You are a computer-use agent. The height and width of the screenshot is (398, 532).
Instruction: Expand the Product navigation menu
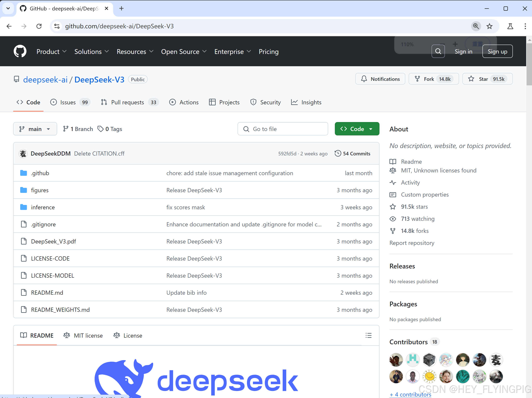(x=51, y=51)
